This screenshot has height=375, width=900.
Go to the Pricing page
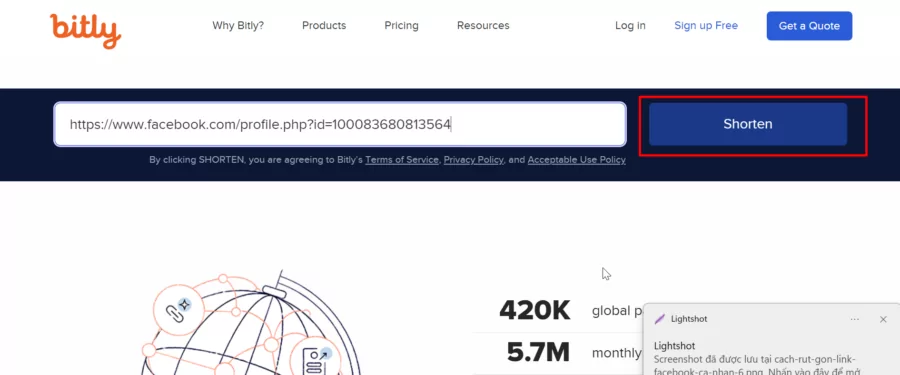coord(401,26)
